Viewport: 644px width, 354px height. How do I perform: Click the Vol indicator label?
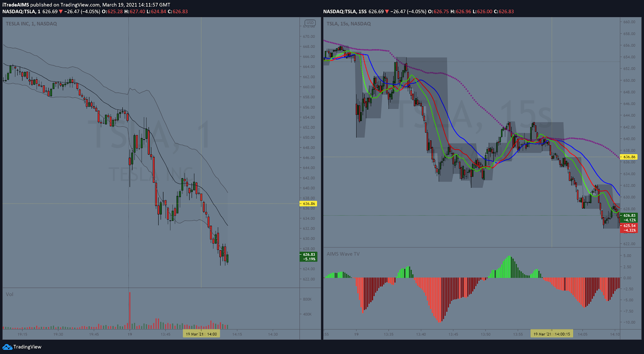pos(10,294)
